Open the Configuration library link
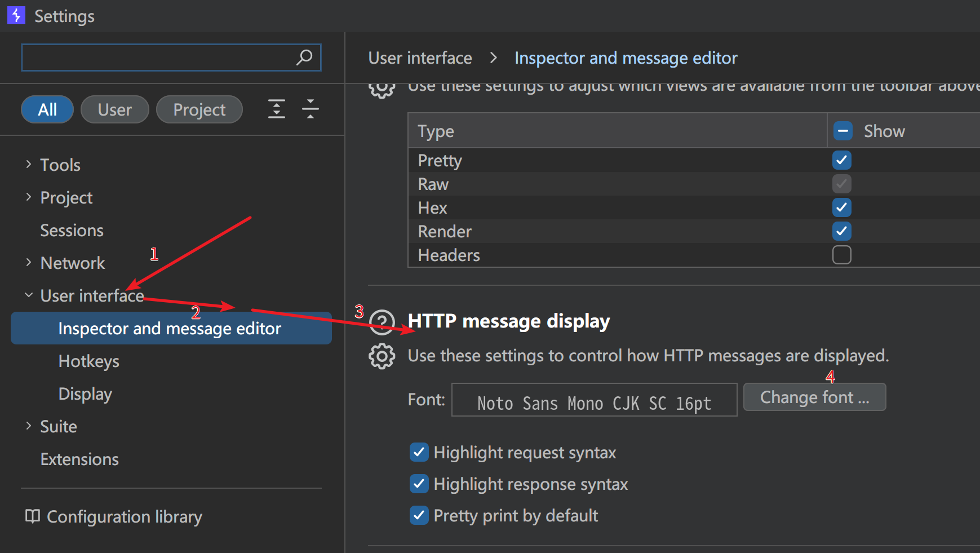Image resolution: width=980 pixels, height=553 pixels. [125, 516]
